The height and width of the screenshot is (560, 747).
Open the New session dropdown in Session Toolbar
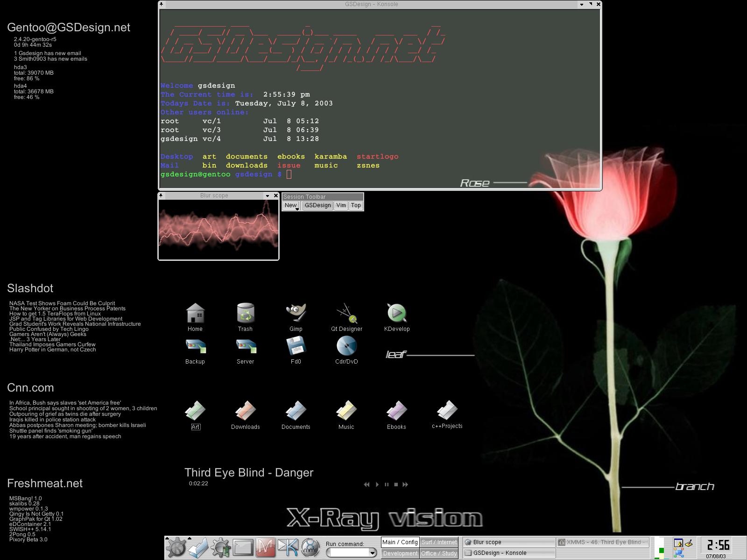coord(291,205)
